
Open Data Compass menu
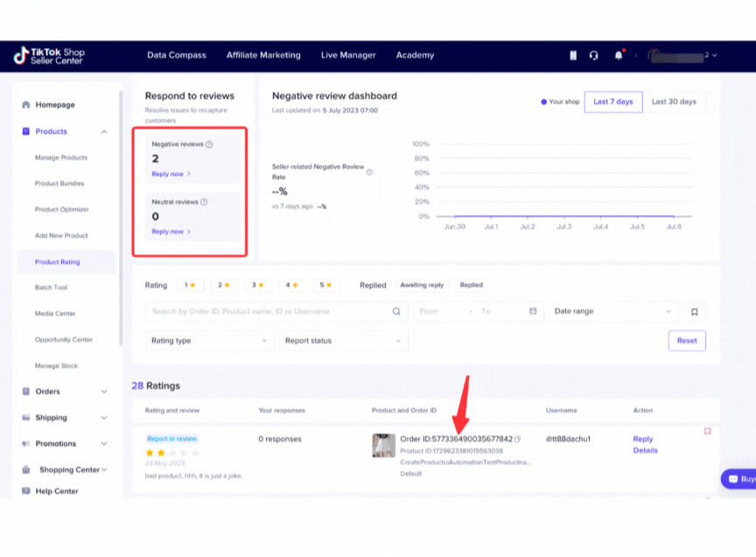tap(177, 55)
